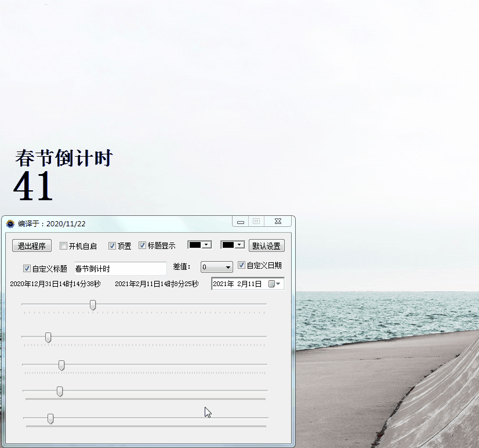Toggle the 标题显示 checkbox

(142, 245)
